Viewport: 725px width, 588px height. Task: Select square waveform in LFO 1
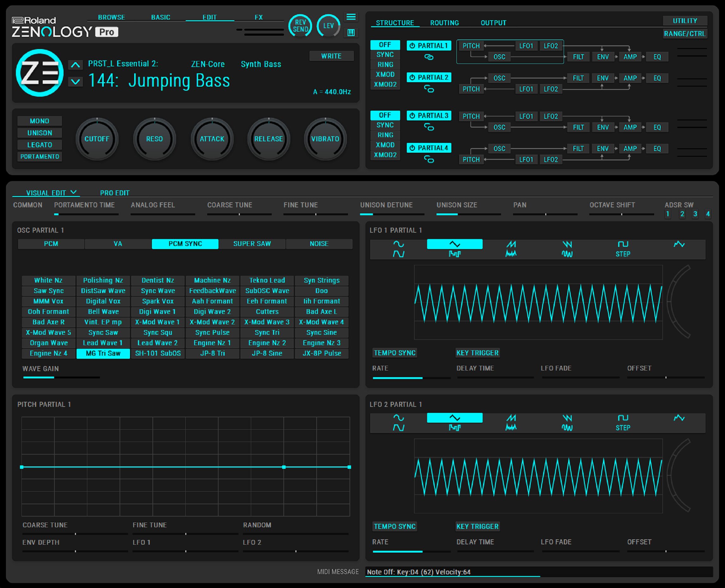(623, 244)
